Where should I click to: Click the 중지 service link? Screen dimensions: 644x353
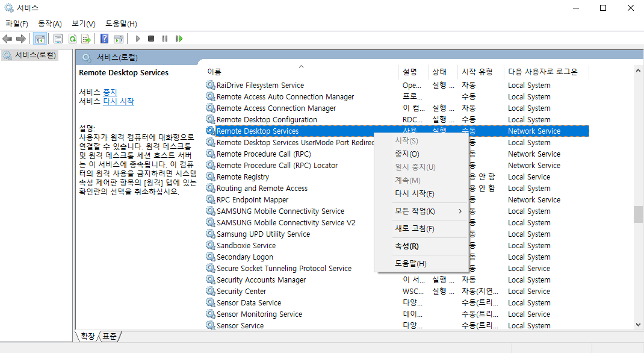tap(110, 92)
